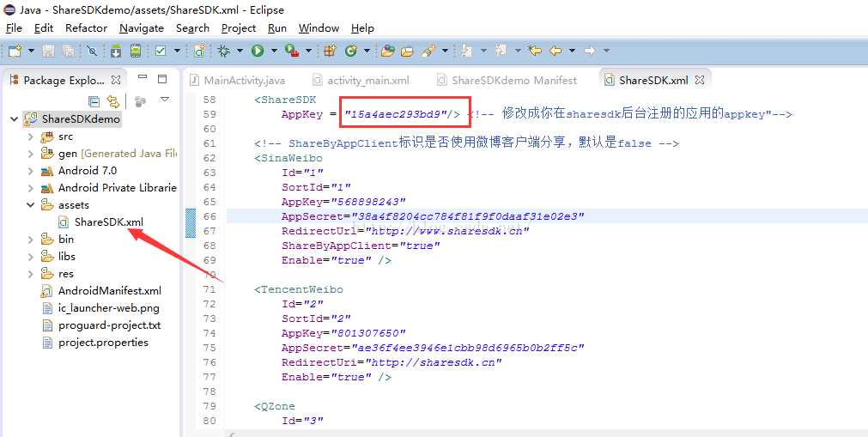Open the File menu
The height and width of the screenshot is (437, 868).
(14, 28)
